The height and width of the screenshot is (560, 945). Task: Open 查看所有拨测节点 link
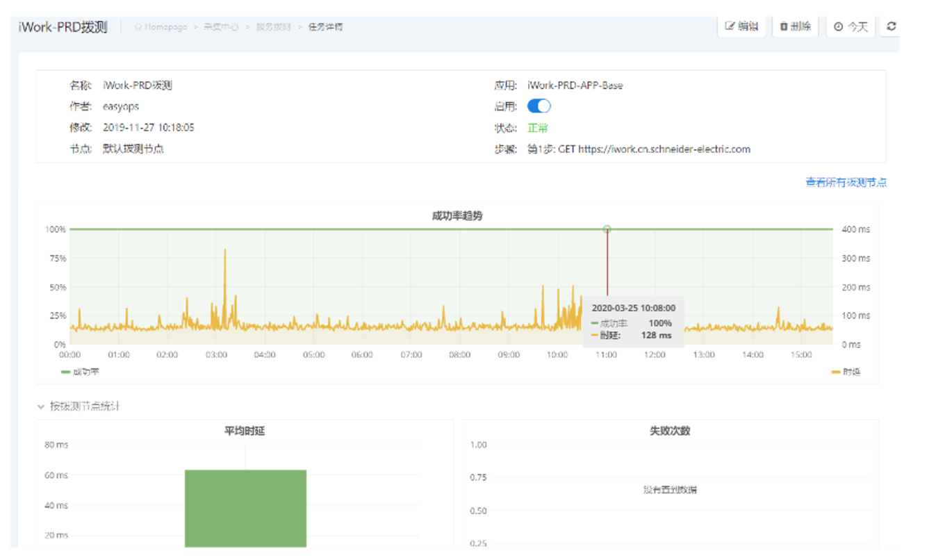point(846,182)
